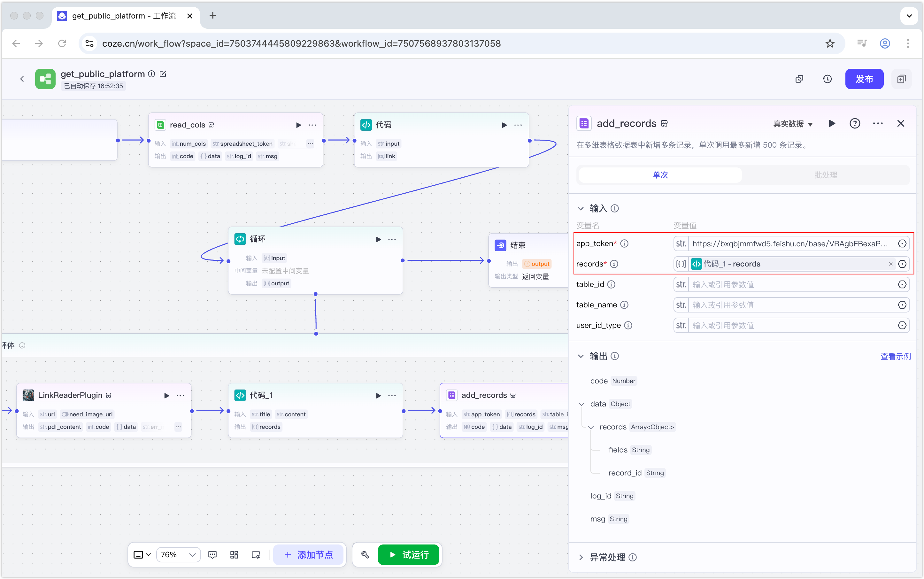Screen dimensions: 924x579
Task: Open the wrench debug tool icon
Action: tap(365, 554)
